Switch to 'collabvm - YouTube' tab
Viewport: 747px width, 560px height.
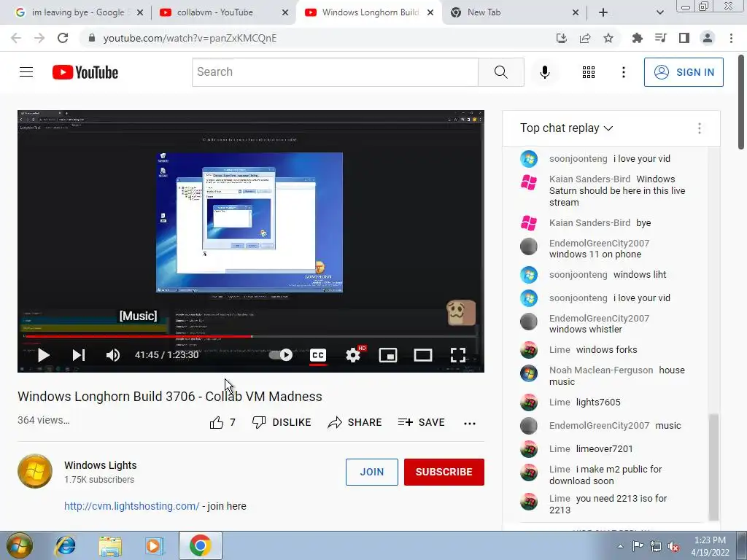(x=215, y=12)
